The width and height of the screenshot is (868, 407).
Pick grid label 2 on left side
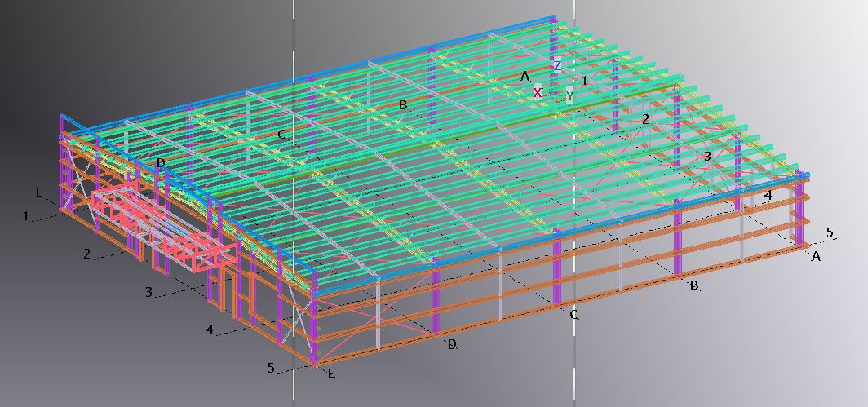(87, 254)
